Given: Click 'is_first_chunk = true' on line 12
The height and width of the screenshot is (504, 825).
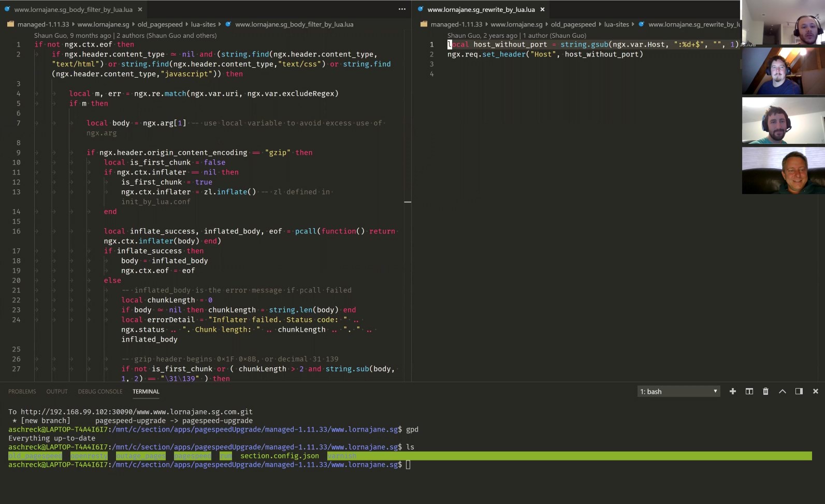Looking at the screenshot, I should (167, 182).
